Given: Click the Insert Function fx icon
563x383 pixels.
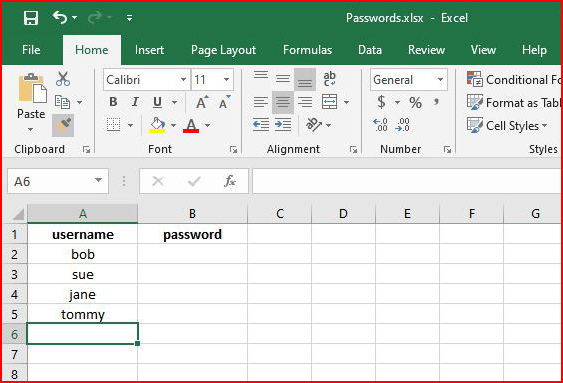Looking at the screenshot, I should [x=230, y=181].
